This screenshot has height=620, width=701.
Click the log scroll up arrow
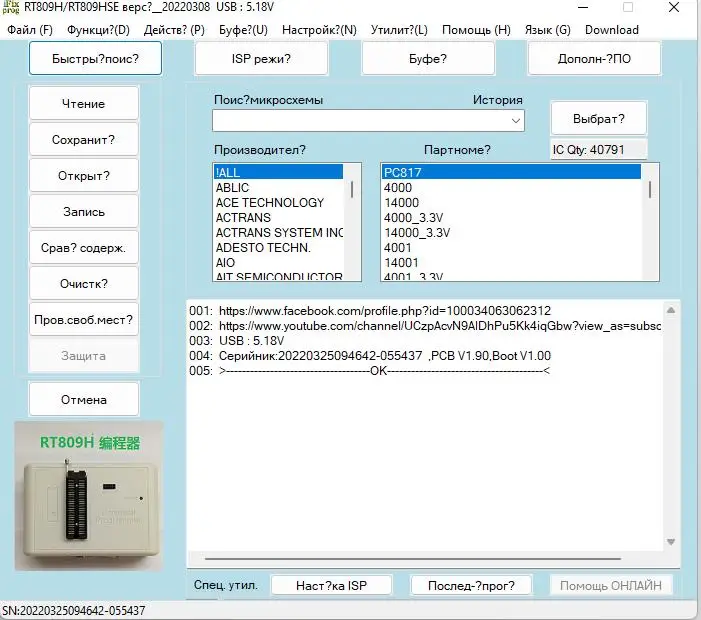pyautogui.click(x=671, y=310)
